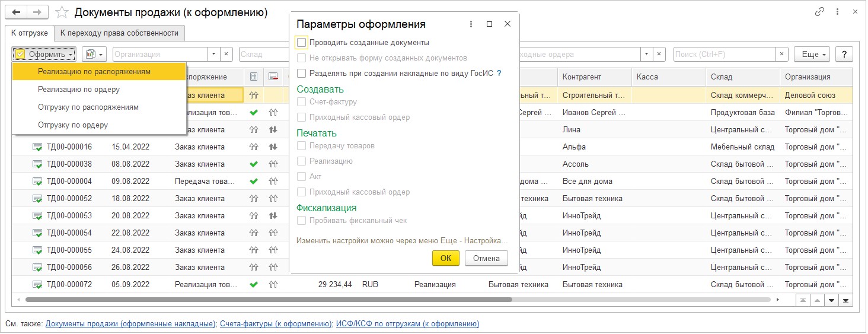868x334 pixels.
Task: Add page to favorites with star icon
Action: [x=61, y=12]
